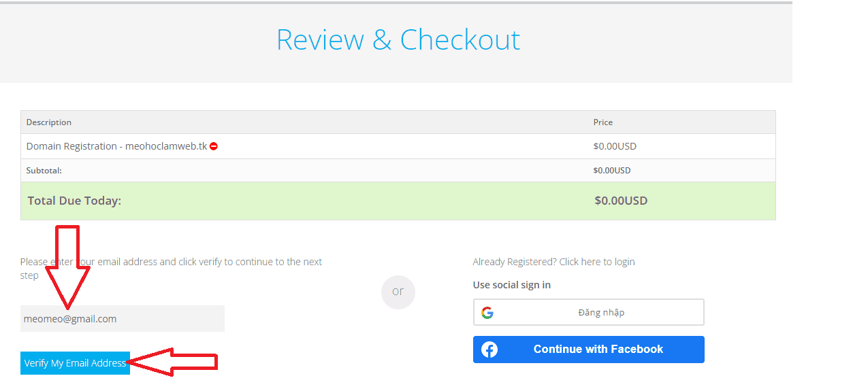Focus the email address input field

[x=123, y=319]
